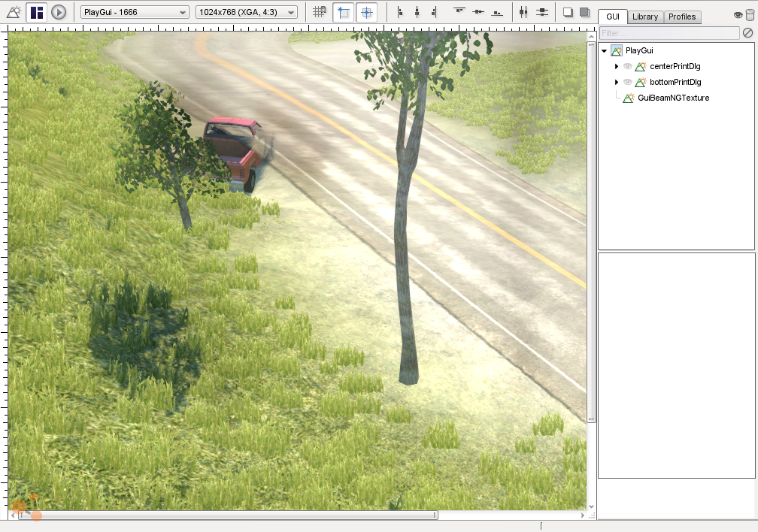
Task: Space selected controls evenly vertically
Action: pos(542,12)
